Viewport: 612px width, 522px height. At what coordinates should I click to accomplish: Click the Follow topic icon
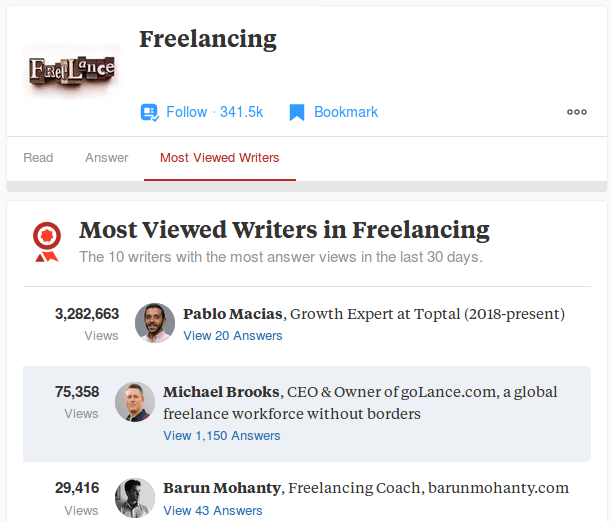click(x=150, y=112)
